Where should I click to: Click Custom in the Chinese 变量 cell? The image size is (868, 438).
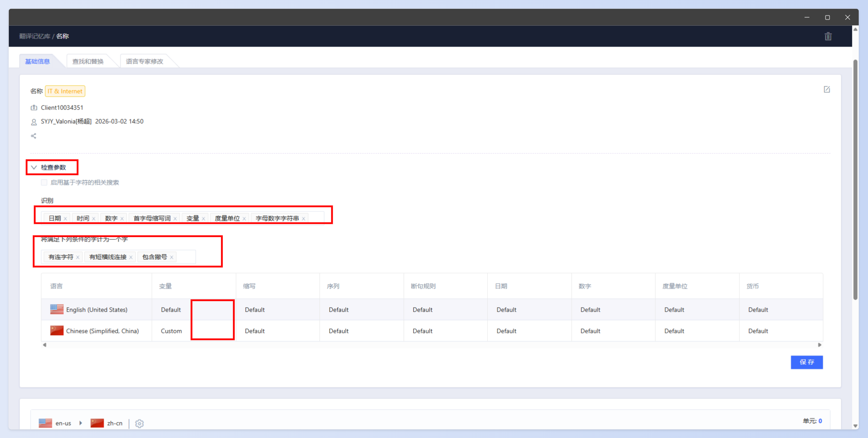click(x=171, y=331)
